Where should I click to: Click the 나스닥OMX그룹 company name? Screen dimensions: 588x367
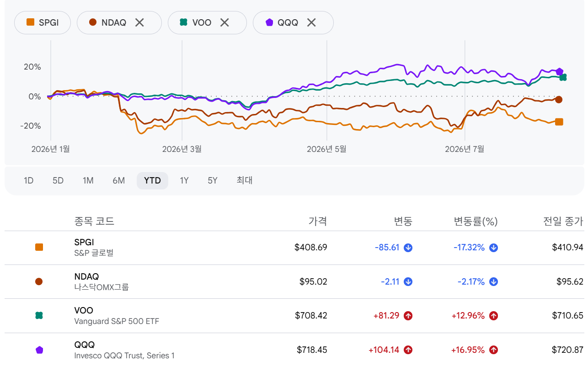click(x=102, y=287)
